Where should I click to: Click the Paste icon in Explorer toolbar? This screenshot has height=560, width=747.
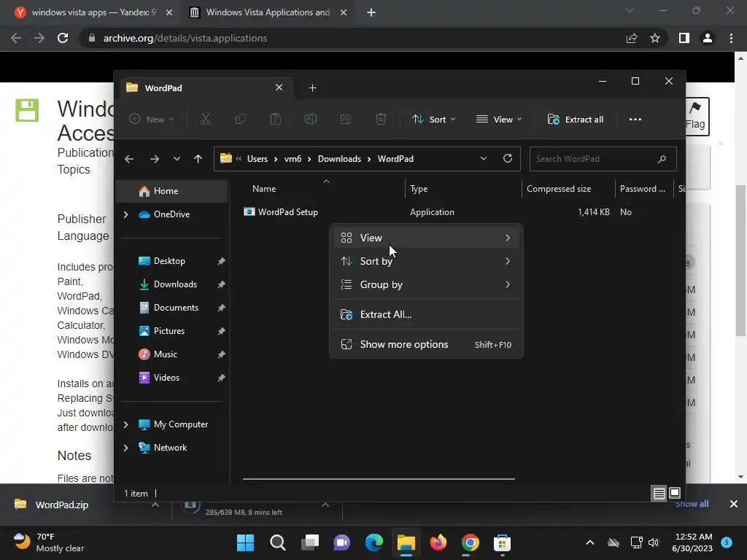click(x=275, y=119)
